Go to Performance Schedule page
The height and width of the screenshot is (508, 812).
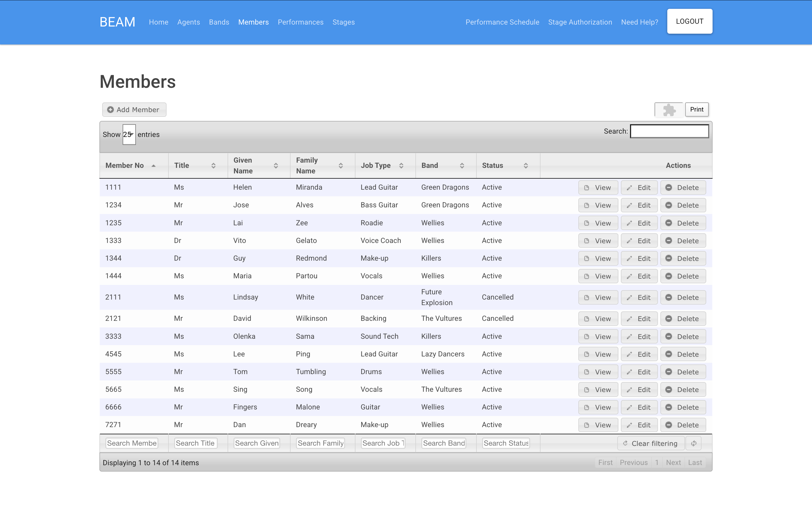click(502, 22)
